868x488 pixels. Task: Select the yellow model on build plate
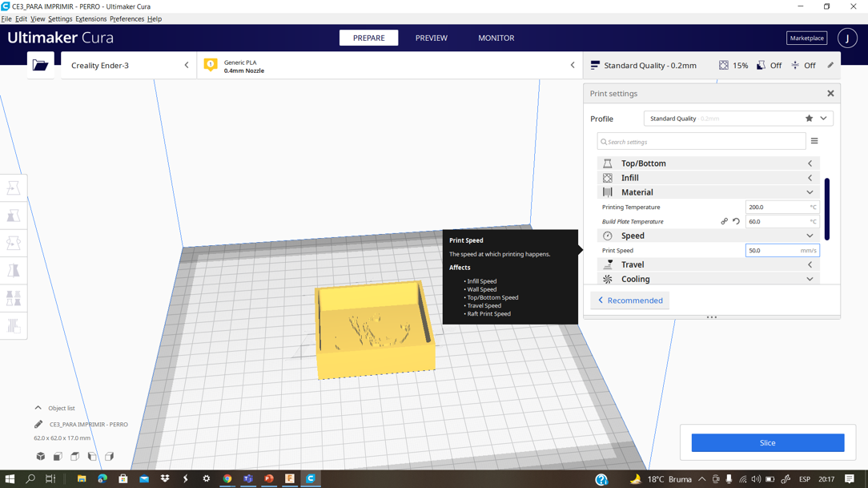(376, 329)
